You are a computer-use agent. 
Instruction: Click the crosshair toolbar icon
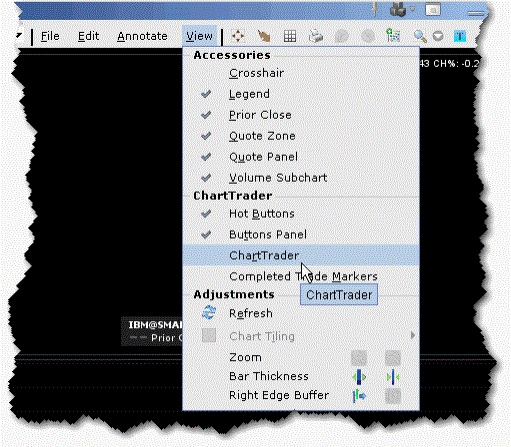(238, 36)
